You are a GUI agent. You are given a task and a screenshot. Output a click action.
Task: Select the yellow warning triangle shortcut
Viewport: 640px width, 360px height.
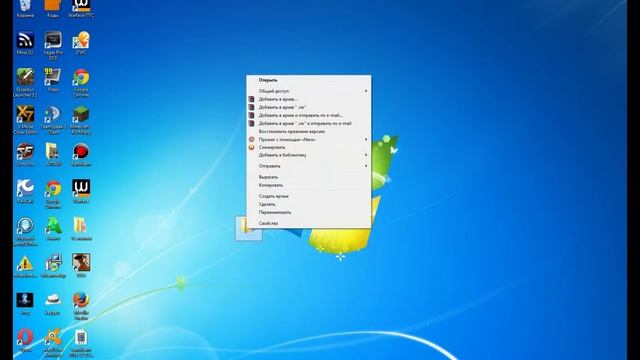tap(25, 264)
